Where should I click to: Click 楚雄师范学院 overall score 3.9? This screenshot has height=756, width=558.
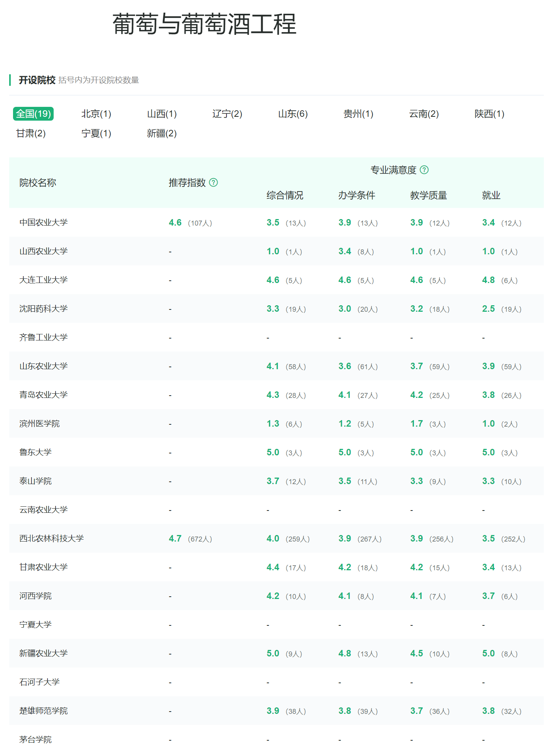tap(273, 711)
